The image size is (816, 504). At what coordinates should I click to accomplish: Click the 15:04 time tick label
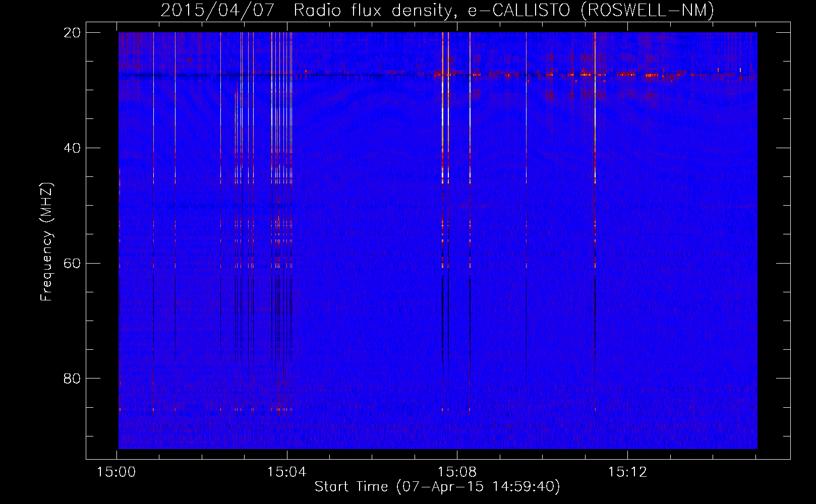click(287, 472)
